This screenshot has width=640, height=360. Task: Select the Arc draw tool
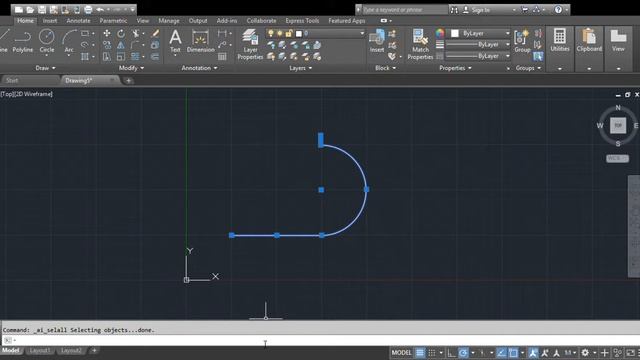(69, 41)
